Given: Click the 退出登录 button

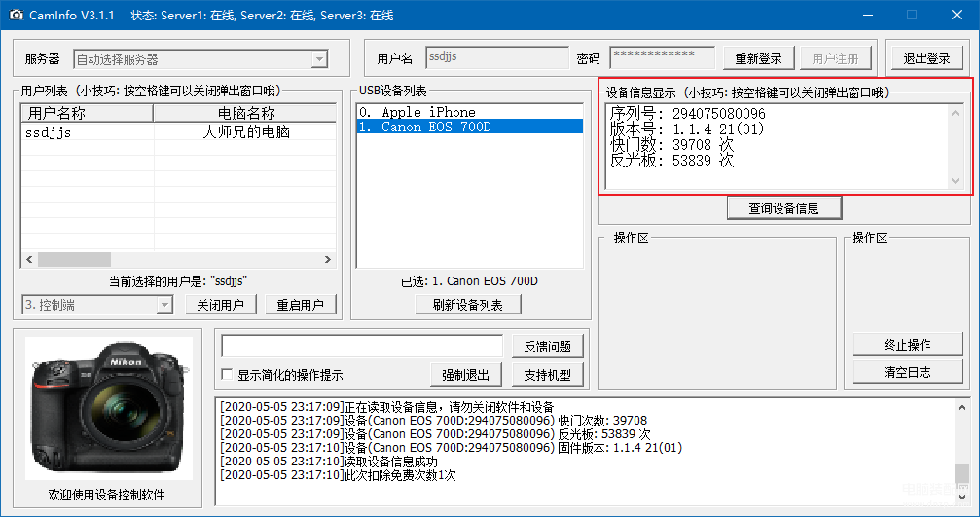Looking at the screenshot, I should coord(926,58).
